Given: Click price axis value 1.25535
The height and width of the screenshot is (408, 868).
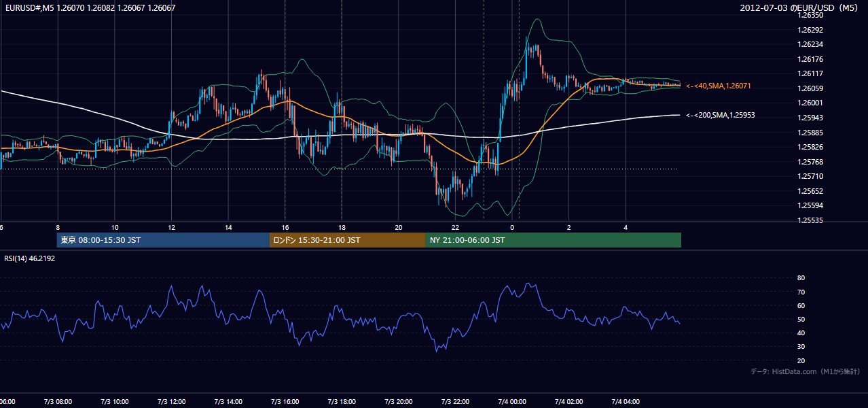Looking at the screenshot, I should click(x=810, y=221).
